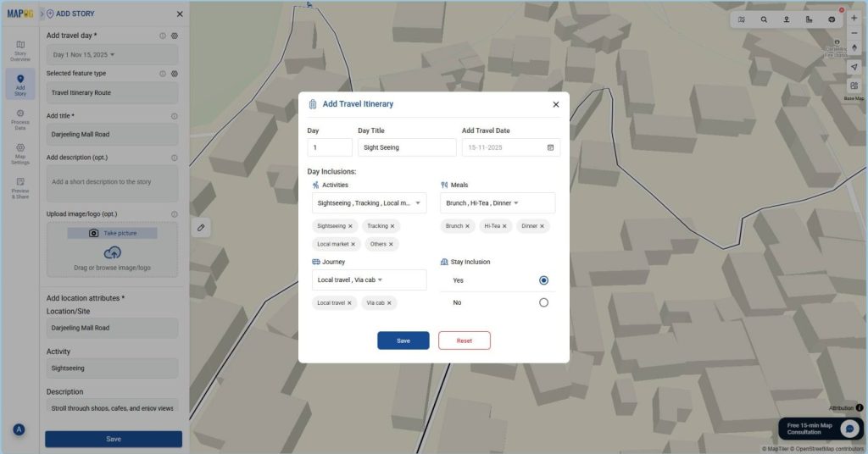Viewport: 868px width, 454px height.
Task: Click the gear icon beside Selected feature type
Action: coord(175,74)
